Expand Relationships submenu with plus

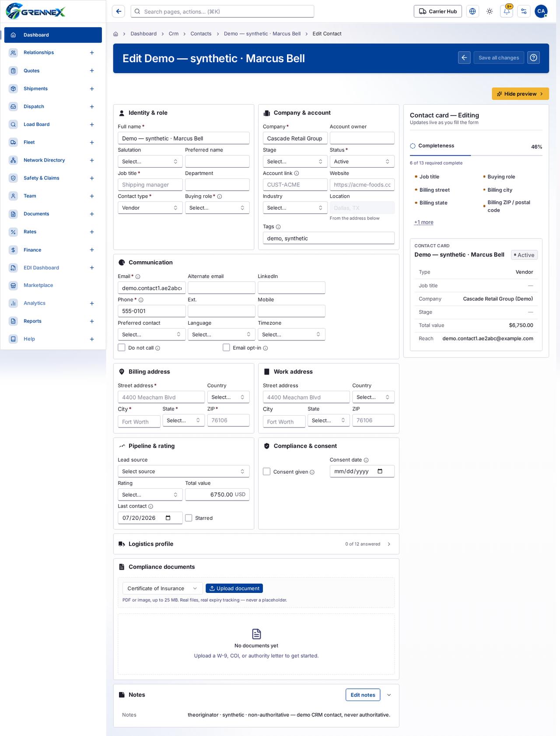coord(92,53)
